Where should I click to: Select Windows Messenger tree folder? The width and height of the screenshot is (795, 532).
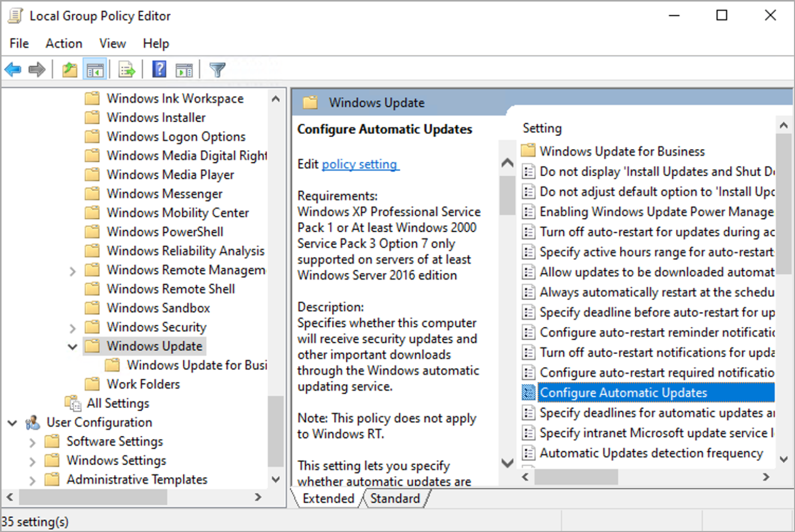tap(165, 194)
